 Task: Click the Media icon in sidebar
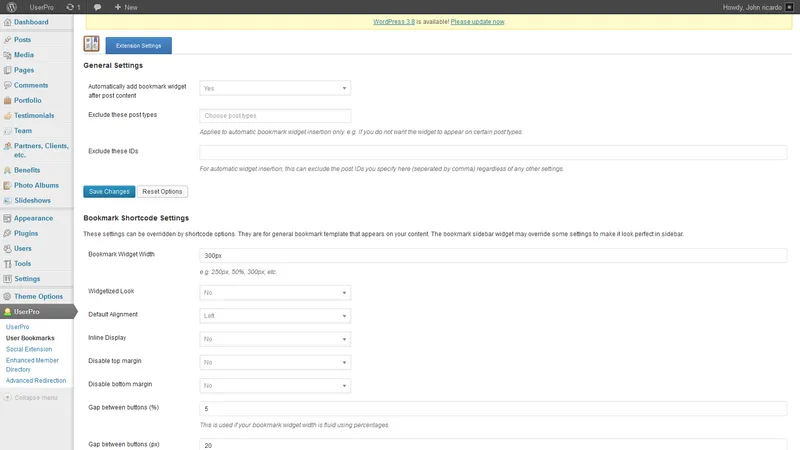7,55
